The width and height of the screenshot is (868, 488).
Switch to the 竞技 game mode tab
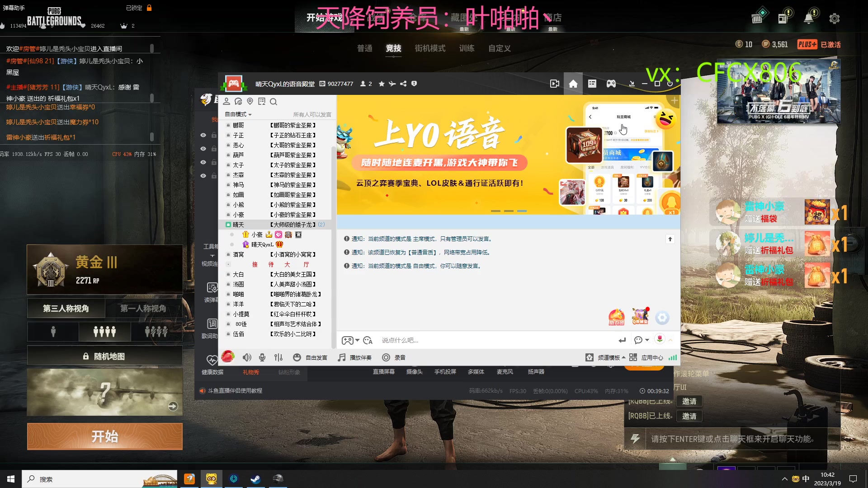[393, 48]
